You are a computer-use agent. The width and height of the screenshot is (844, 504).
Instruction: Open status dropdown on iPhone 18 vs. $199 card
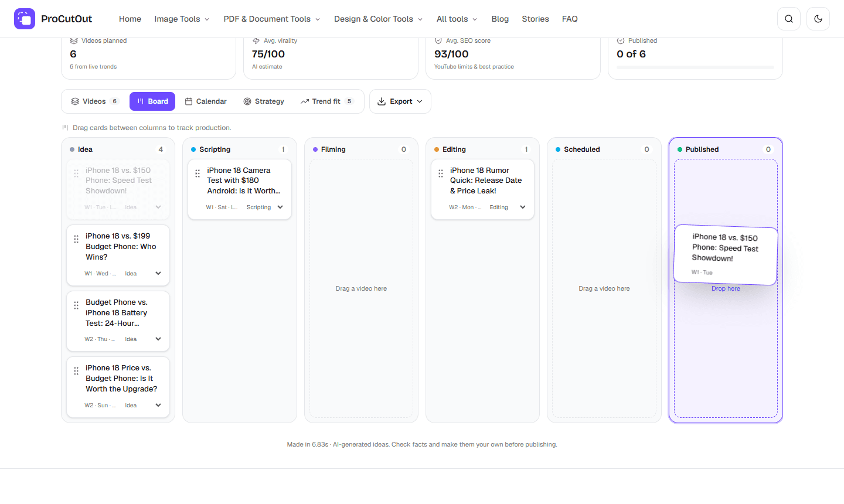point(143,274)
